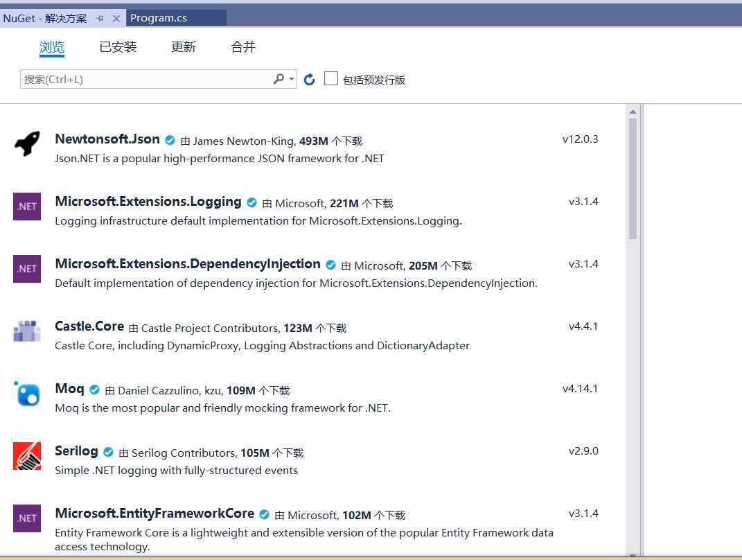This screenshot has width=742, height=560.
Task: Click verified badge next to Serilog
Action: click(108, 452)
